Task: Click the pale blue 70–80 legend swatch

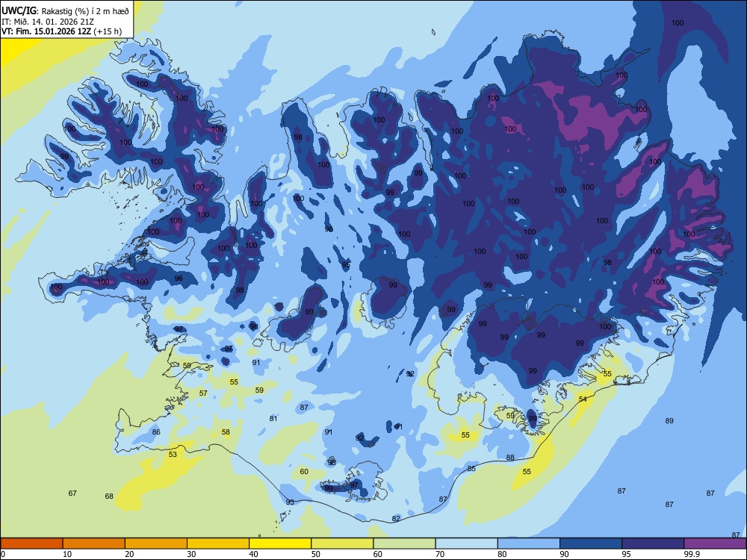Action: [466, 544]
